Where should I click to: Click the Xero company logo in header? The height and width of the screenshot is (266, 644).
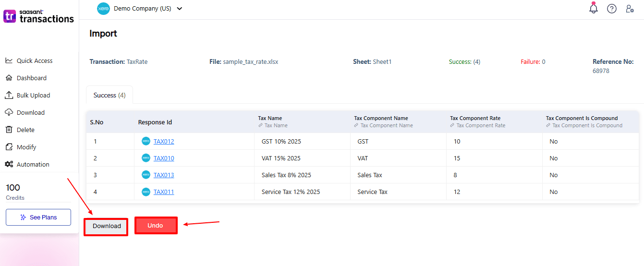(x=103, y=9)
